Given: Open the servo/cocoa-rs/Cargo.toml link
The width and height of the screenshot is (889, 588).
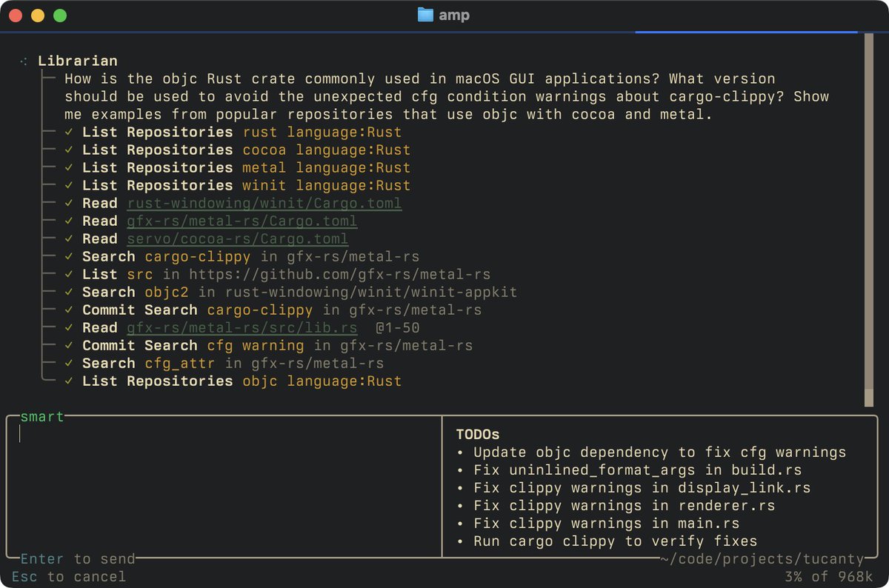Looking at the screenshot, I should pos(238,239).
